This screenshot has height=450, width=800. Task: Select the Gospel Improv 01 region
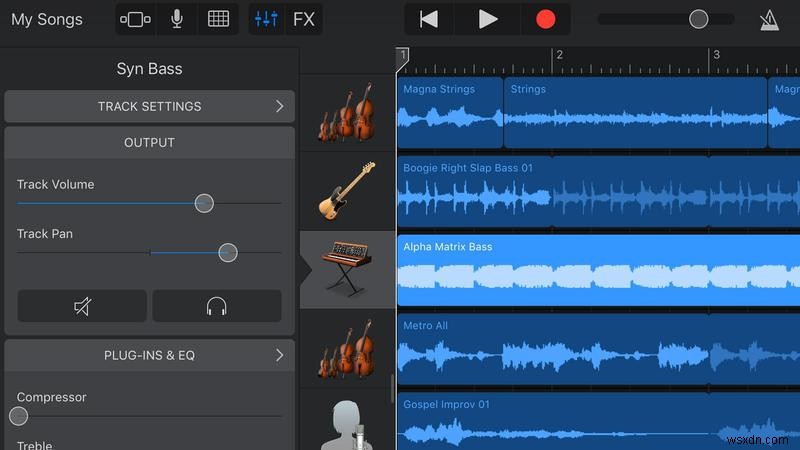click(x=598, y=421)
